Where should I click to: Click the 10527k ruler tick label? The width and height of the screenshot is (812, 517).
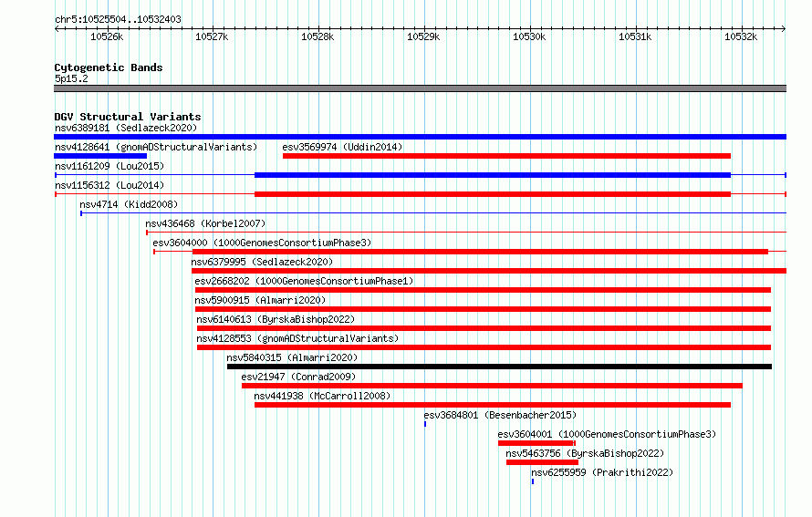tap(212, 36)
